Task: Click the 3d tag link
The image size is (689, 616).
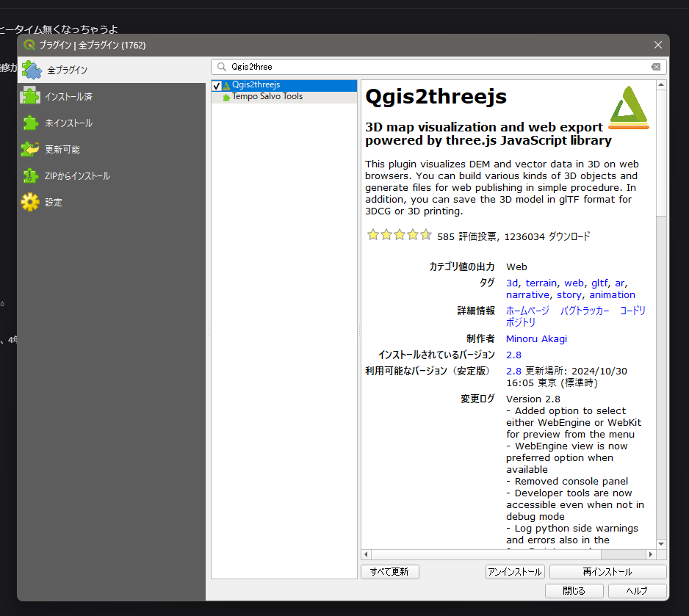Action: point(512,283)
